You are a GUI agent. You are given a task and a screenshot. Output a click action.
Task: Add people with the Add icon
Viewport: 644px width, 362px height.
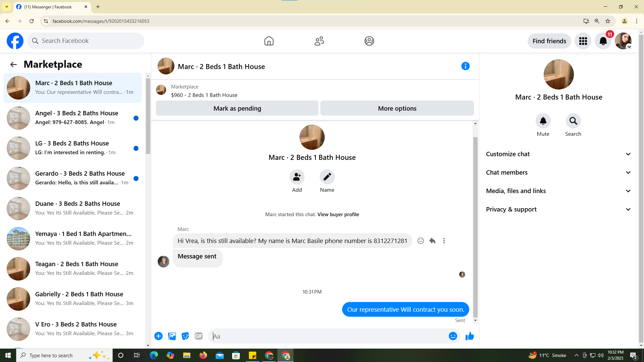297,177
